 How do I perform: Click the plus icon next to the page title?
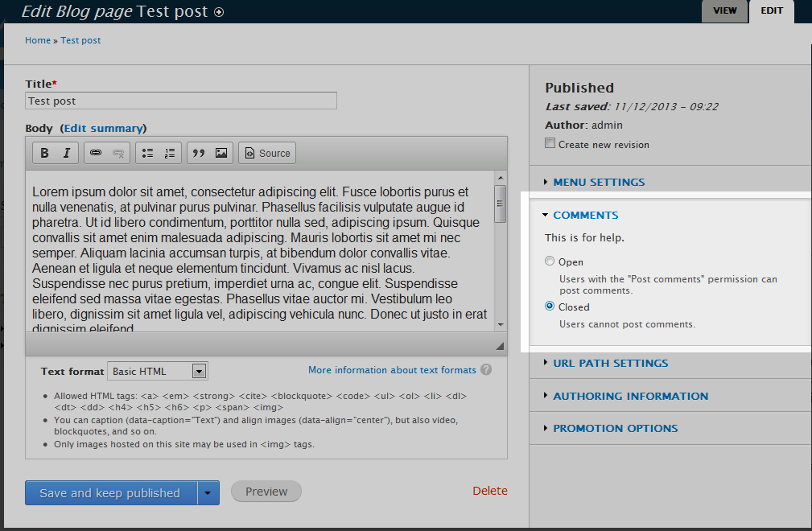click(219, 12)
